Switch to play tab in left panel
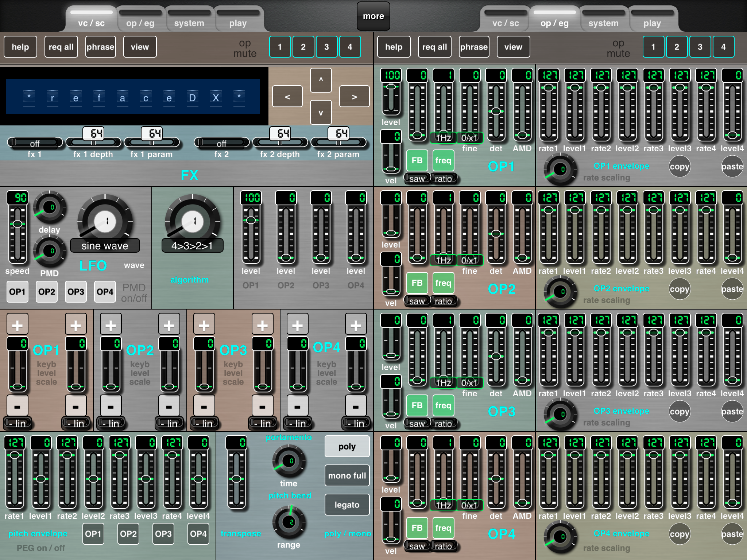Image resolution: width=747 pixels, height=560 pixels. click(238, 20)
